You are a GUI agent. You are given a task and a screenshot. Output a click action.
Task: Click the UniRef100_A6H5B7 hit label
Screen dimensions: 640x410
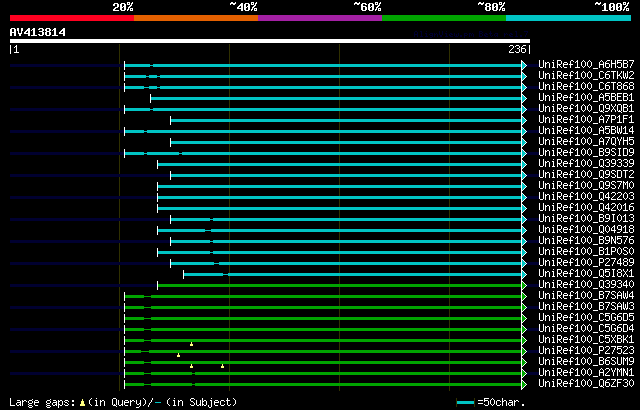pyautogui.click(x=586, y=64)
